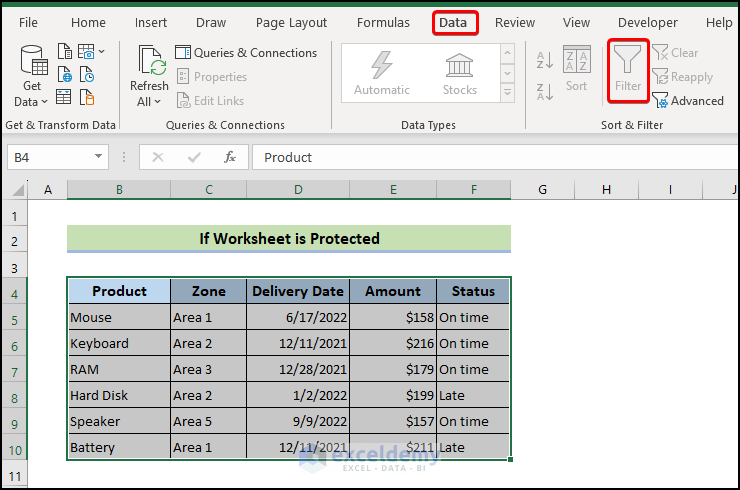Click the Delivery Date header cell
Viewport: 740px width, 490px height.
tap(298, 291)
